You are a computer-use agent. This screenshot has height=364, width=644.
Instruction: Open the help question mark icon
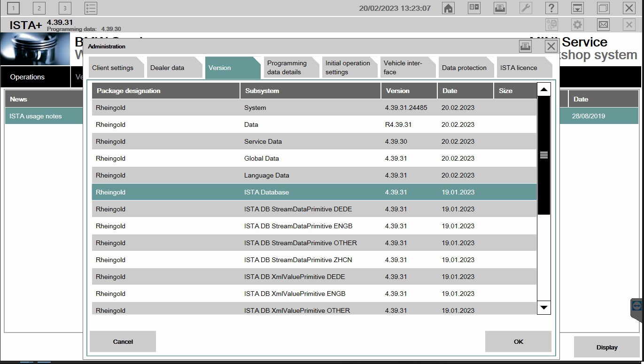pos(552,8)
